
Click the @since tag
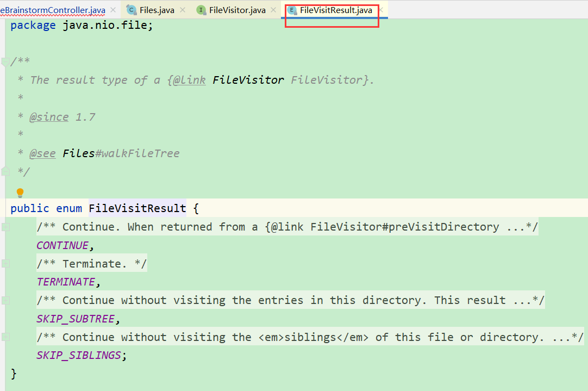click(49, 117)
